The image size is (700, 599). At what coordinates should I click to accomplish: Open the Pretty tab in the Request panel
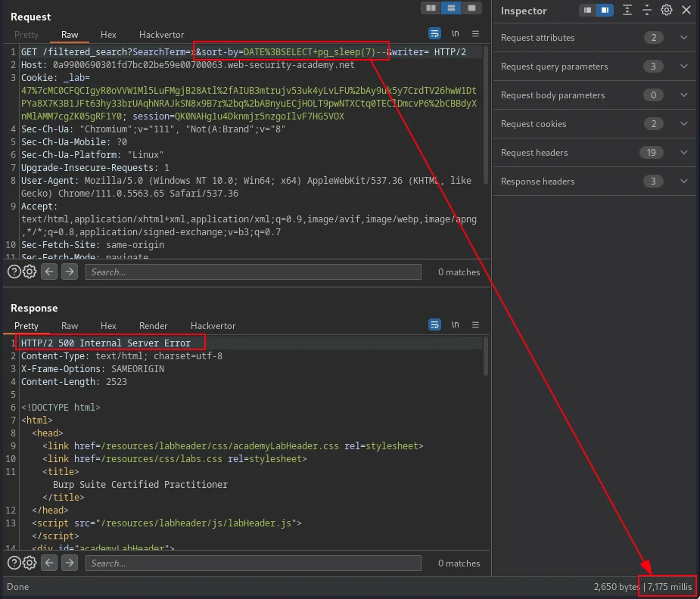(x=26, y=34)
